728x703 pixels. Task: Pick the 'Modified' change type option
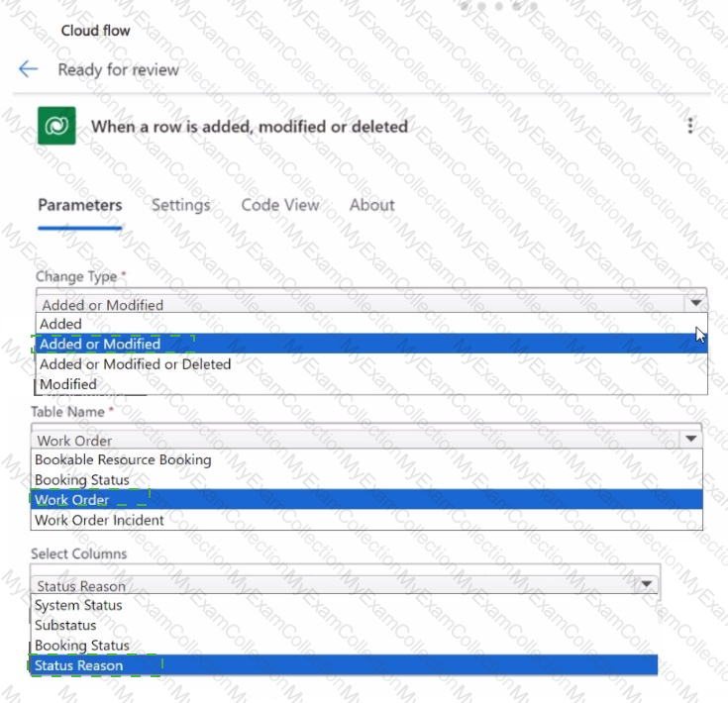(68, 384)
